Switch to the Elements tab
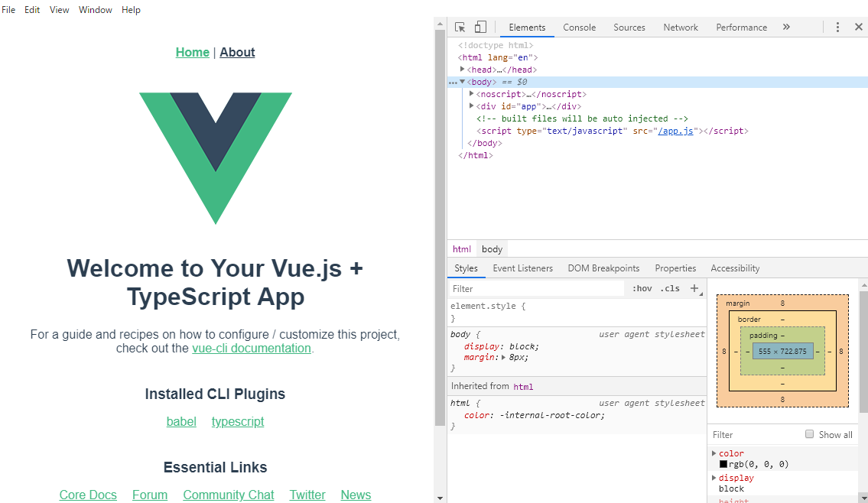 527,27
